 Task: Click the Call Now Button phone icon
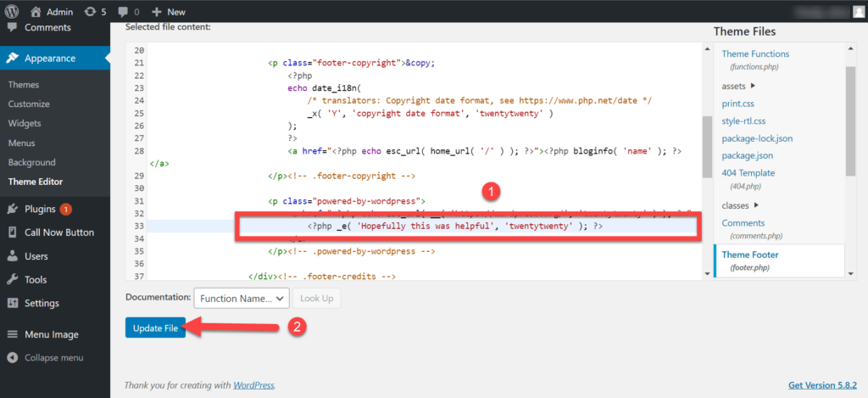tap(12, 233)
